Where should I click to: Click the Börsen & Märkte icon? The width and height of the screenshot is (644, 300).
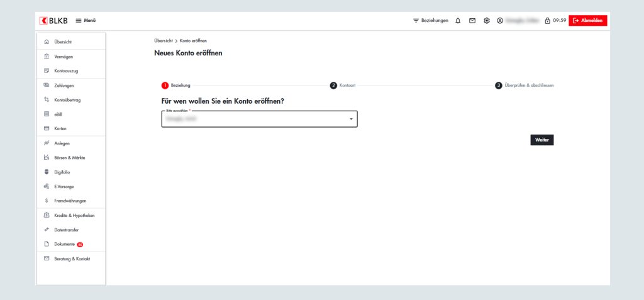click(x=47, y=157)
